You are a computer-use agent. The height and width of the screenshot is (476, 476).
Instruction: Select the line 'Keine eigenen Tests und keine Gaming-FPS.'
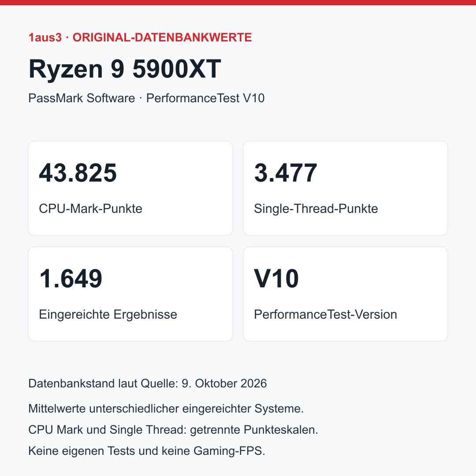pyautogui.click(x=147, y=451)
